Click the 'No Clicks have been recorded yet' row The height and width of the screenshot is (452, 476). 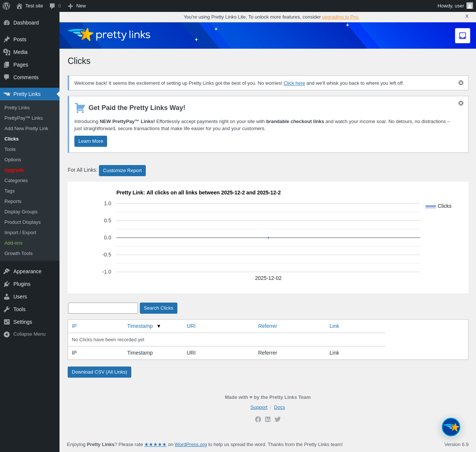(226, 340)
